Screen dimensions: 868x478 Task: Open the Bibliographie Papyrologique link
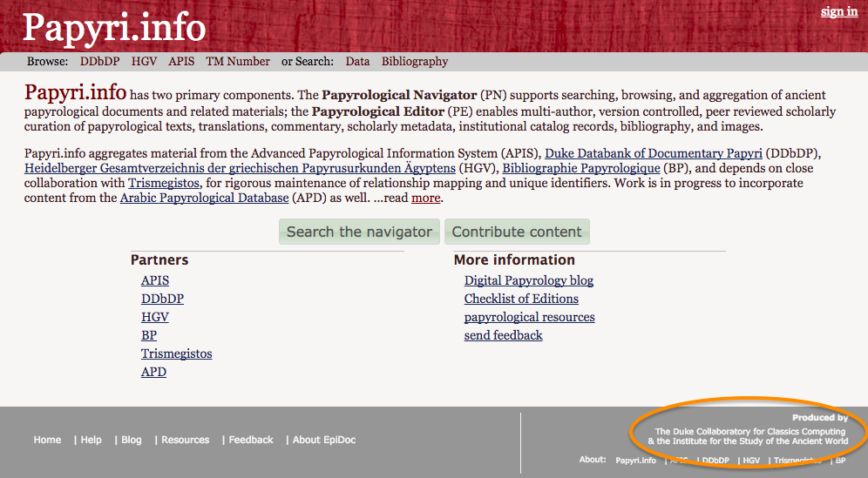click(x=581, y=168)
